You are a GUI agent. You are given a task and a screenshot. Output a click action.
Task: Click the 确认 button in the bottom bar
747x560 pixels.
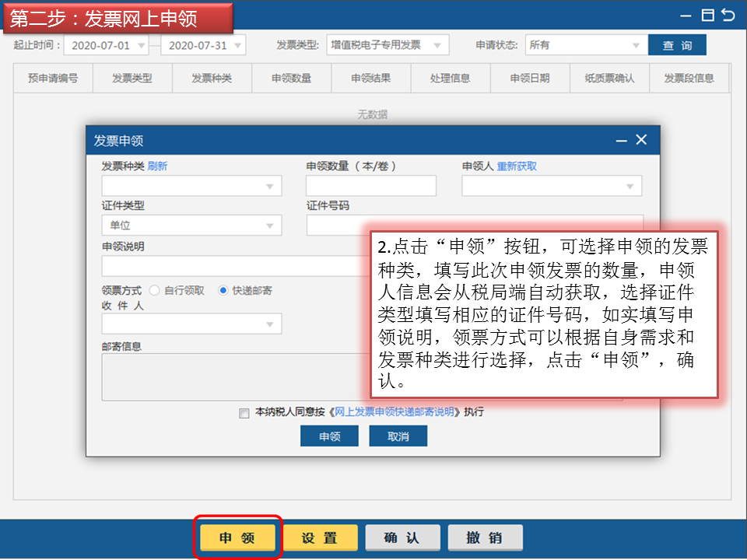tap(402, 537)
